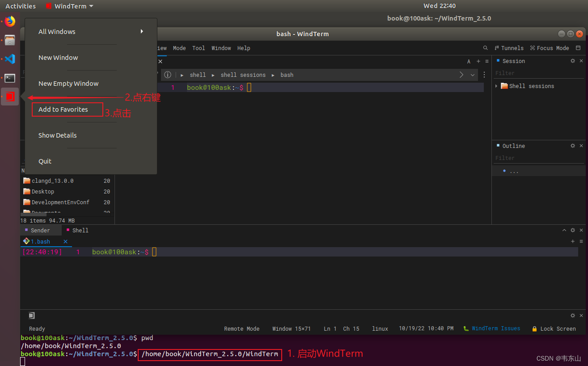Viewport: 588px width, 366px height.
Task: Open bottom pane tab list hamburger menu
Action: coord(581,241)
